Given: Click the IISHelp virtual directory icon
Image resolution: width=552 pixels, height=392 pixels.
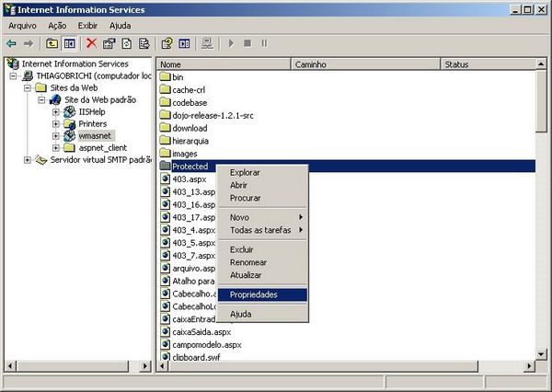Looking at the screenshot, I should point(70,112).
